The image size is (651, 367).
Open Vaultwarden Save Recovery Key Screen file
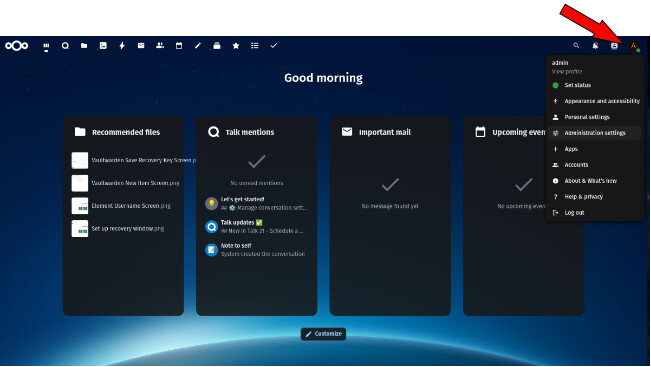click(x=143, y=160)
